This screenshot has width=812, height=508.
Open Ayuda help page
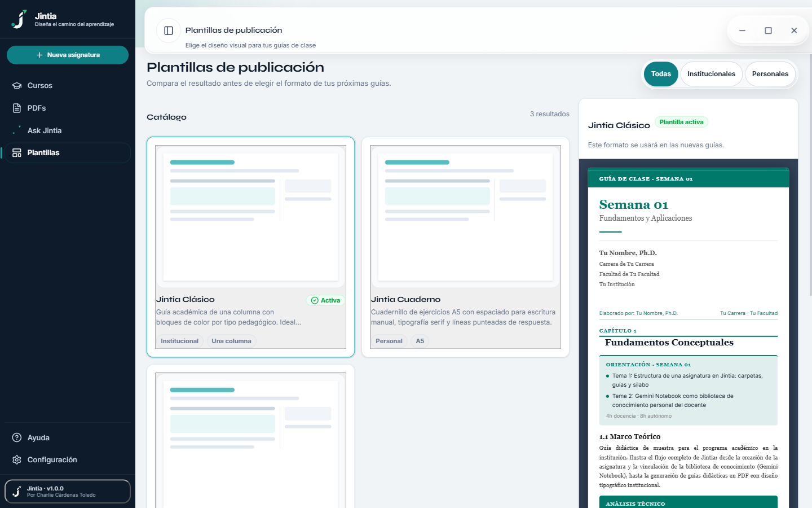coord(68,437)
